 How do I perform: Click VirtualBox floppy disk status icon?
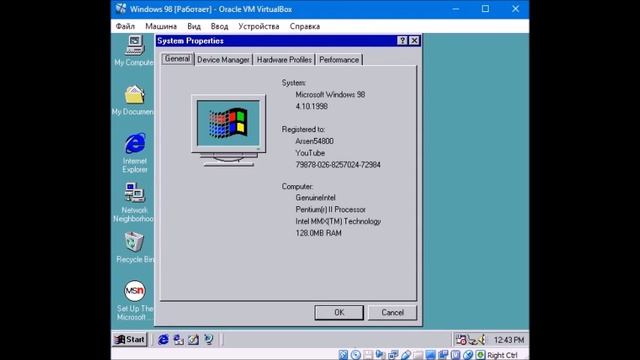(368, 355)
